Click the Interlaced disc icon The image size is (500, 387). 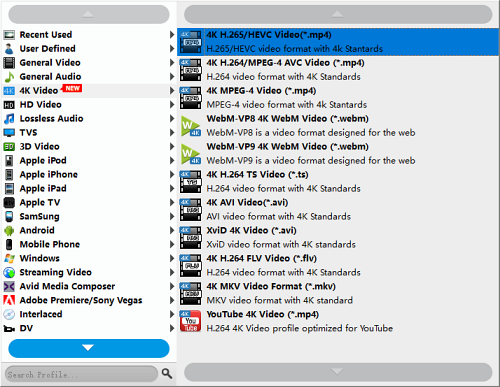pyautogui.click(x=9, y=314)
